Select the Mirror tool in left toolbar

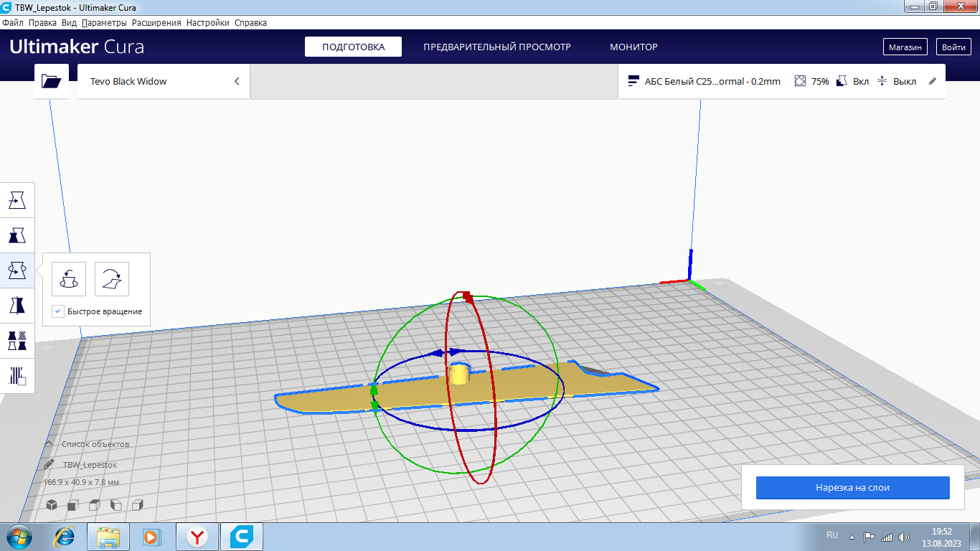click(17, 306)
